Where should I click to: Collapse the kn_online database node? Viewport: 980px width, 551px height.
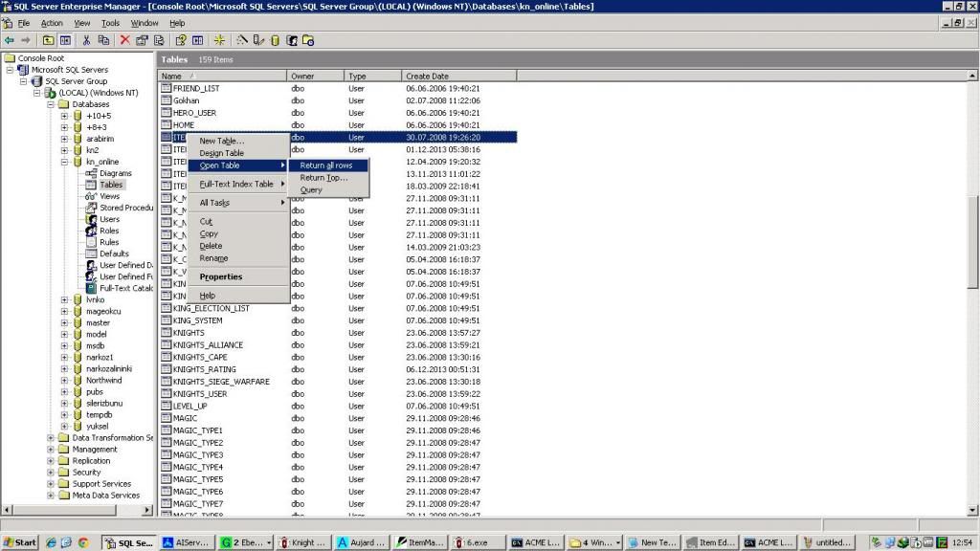pos(65,162)
